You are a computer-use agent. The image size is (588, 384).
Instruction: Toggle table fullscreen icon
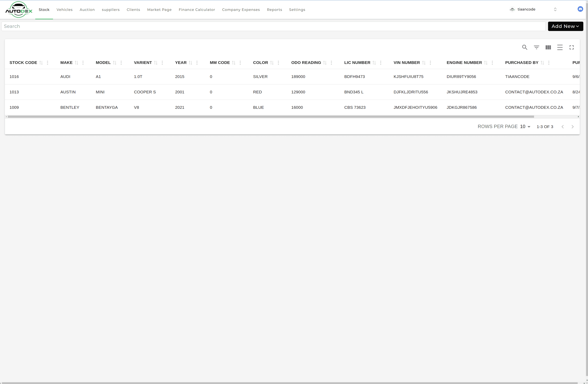(571, 47)
